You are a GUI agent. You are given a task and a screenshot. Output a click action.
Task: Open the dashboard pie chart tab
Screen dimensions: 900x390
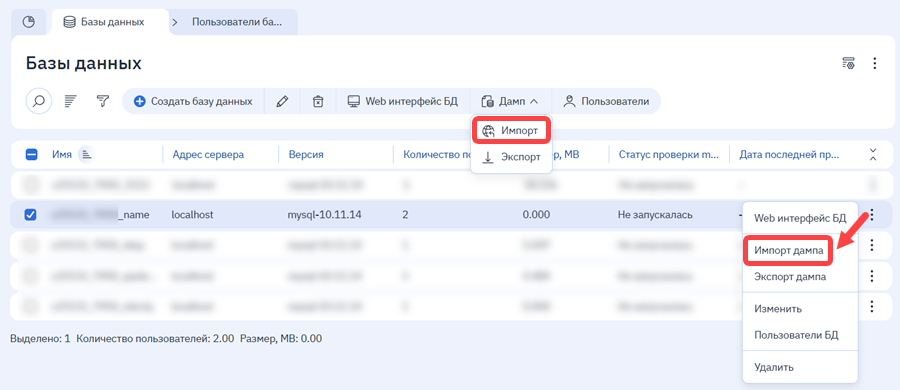(29, 22)
